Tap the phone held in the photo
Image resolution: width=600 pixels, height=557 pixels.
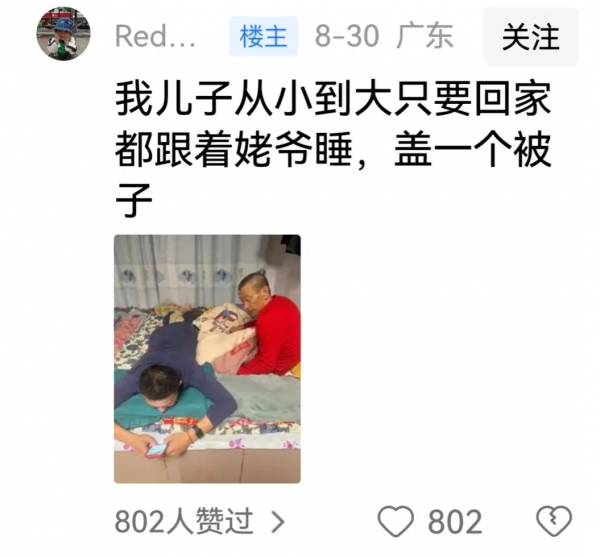156,451
